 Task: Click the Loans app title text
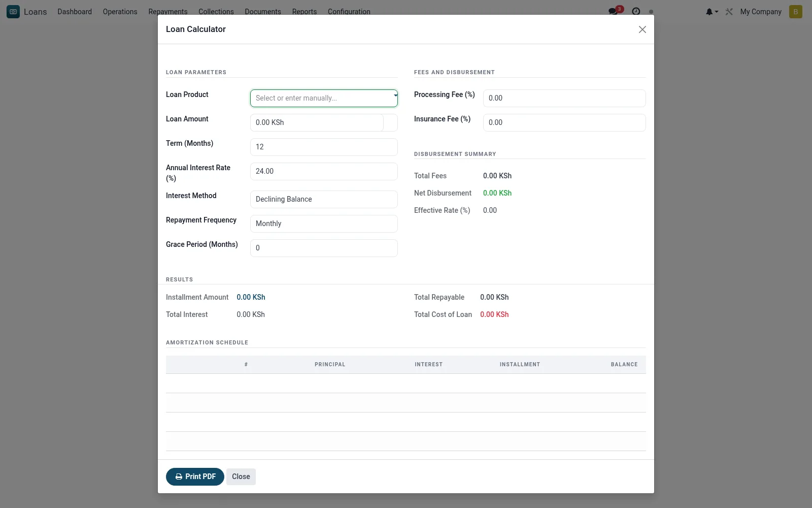(x=36, y=12)
